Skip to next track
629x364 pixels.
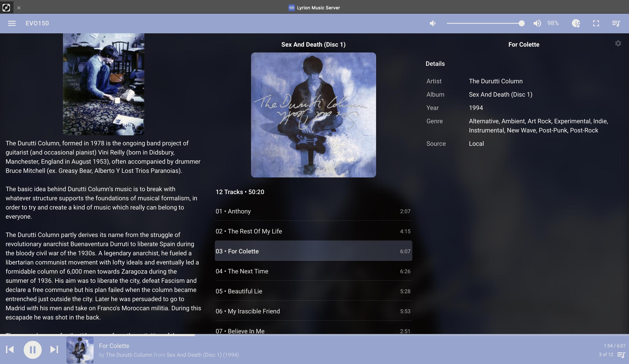(54, 349)
